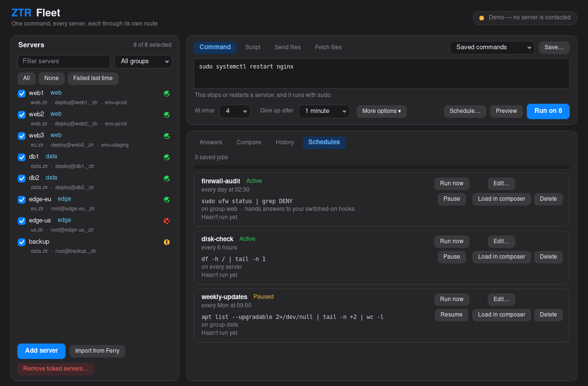Untick the web3 server checkbox
588x386 pixels.
pyautogui.click(x=22, y=136)
